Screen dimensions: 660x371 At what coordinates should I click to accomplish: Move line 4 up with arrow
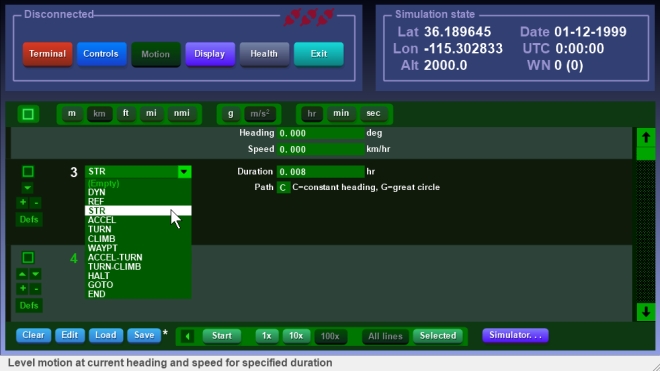tap(22, 275)
